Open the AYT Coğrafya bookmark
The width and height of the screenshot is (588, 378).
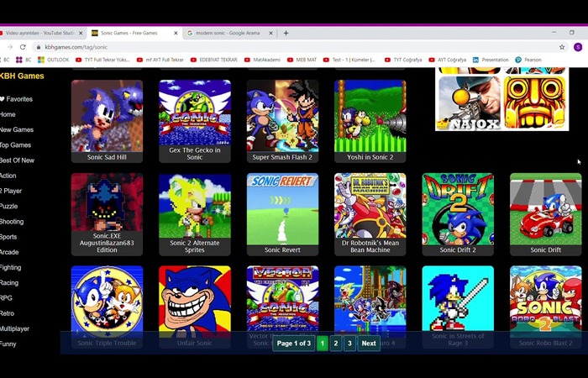pyautogui.click(x=448, y=60)
